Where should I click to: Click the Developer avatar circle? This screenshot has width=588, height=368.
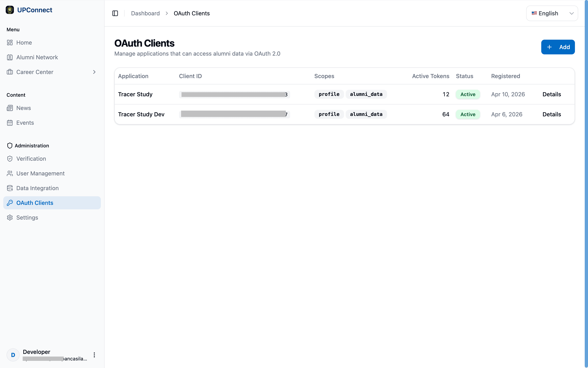point(13,355)
